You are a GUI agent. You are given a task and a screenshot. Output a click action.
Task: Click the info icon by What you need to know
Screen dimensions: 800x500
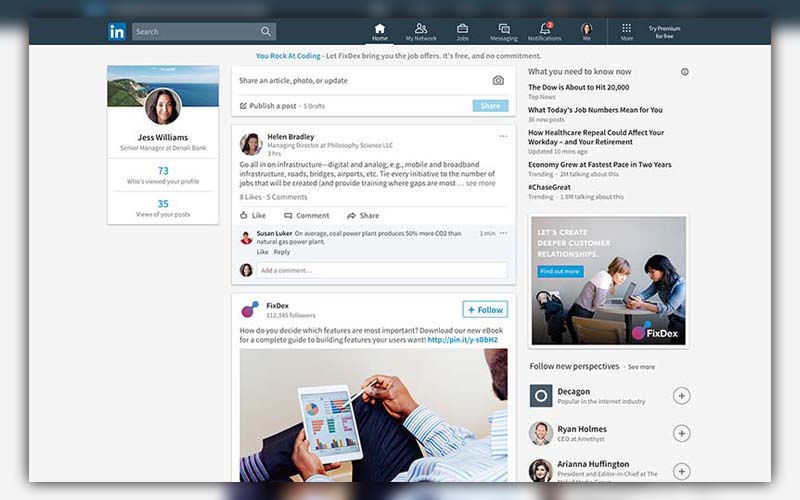685,72
